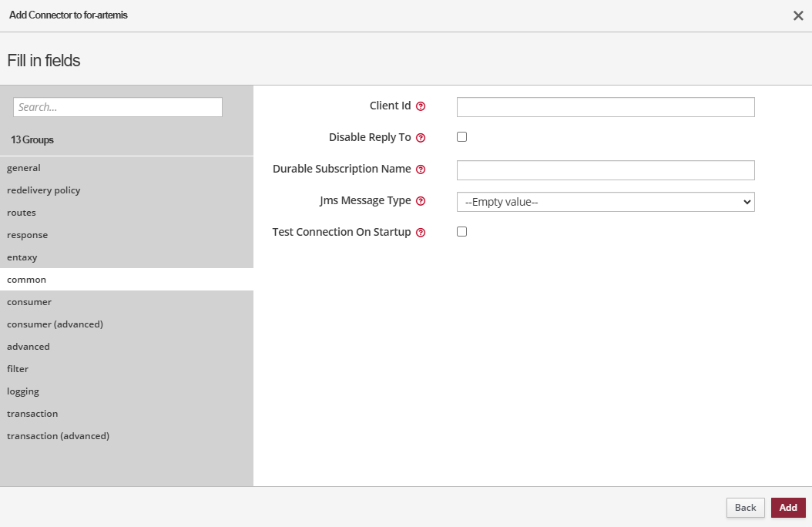Enable the Disable Reply To checkbox

[462, 137]
